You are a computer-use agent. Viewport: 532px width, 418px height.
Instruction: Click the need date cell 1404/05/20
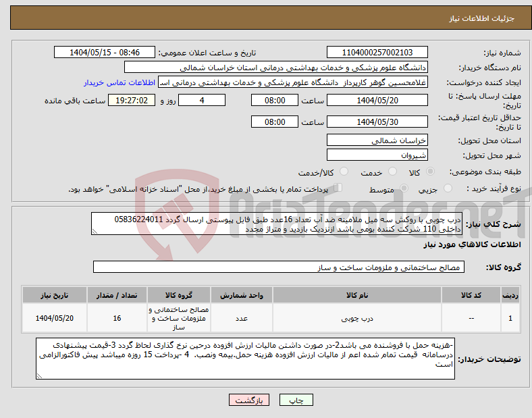pyautogui.click(x=55, y=318)
